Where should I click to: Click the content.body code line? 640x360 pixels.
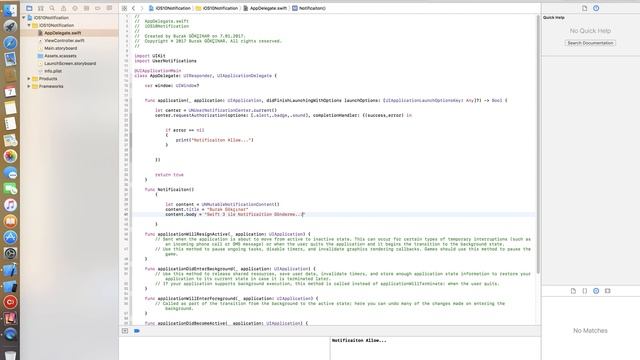click(x=235, y=214)
